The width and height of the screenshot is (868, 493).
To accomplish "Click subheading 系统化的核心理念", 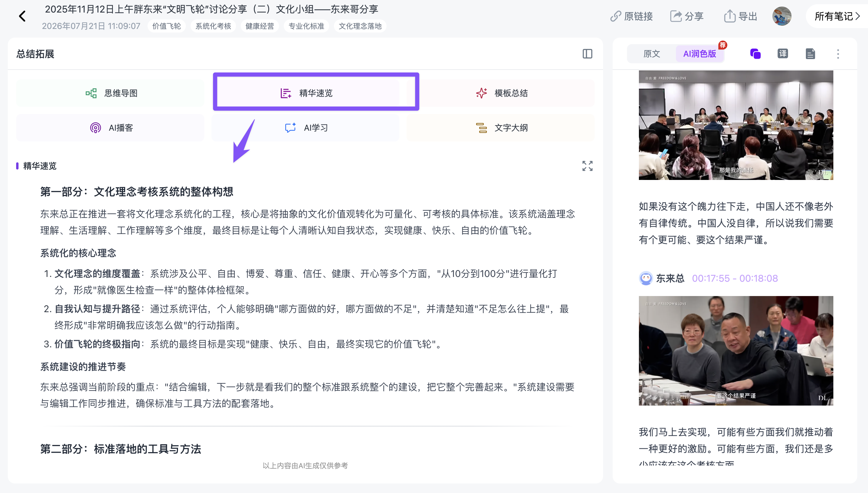I will (x=78, y=253).
